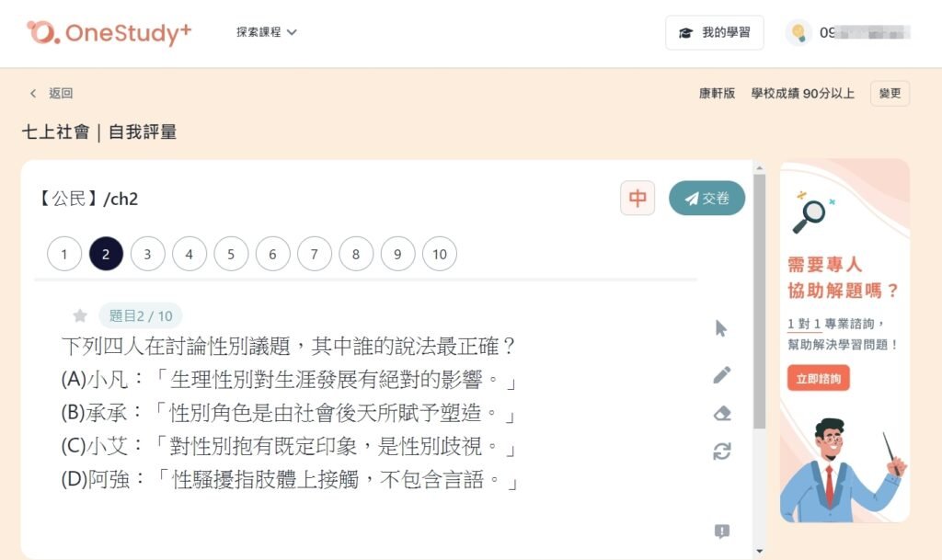
Task: Click the scrollbar up arrow
Action: tap(759, 167)
